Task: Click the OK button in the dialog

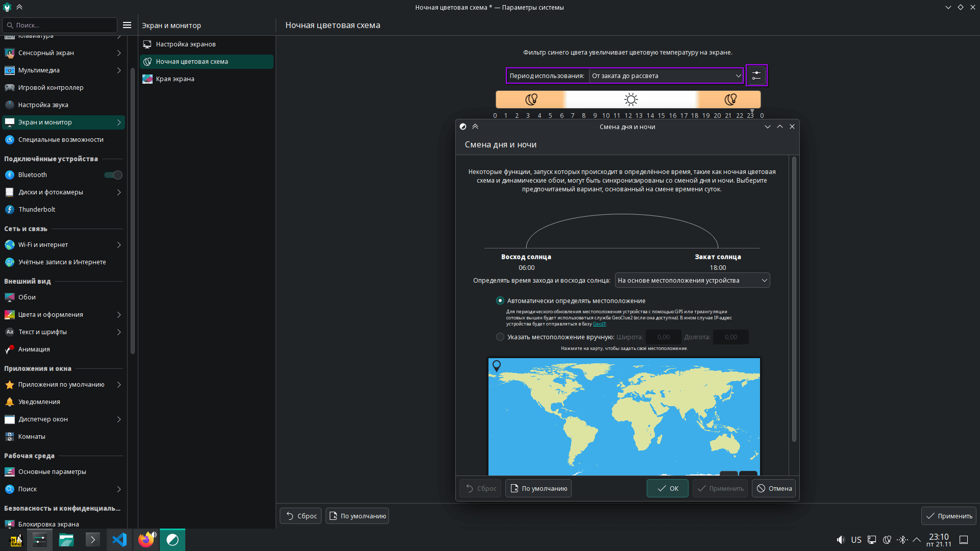Action: tap(667, 488)
